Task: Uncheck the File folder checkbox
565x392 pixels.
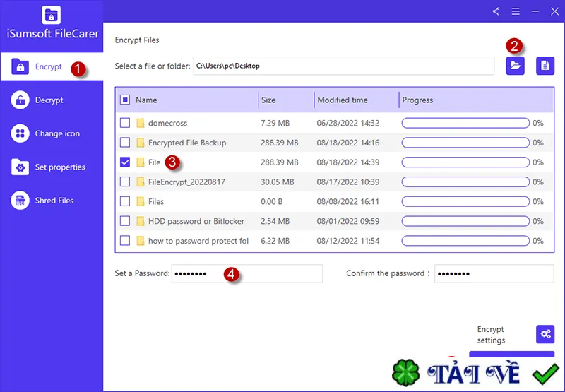Action: point(125,162)
